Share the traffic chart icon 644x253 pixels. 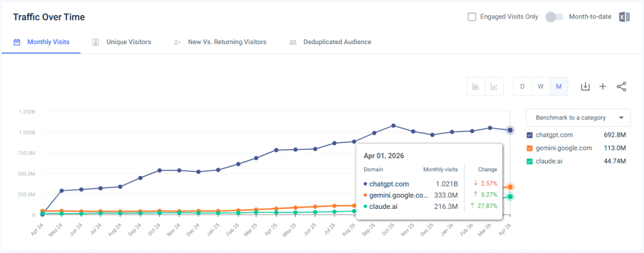pos(621,87)
